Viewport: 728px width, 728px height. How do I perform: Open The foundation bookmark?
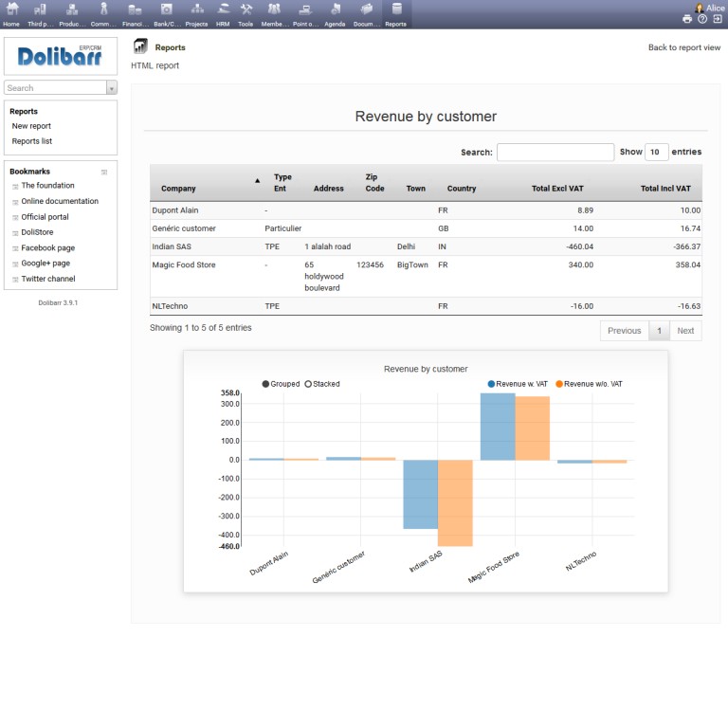click(x=47, y=186)
